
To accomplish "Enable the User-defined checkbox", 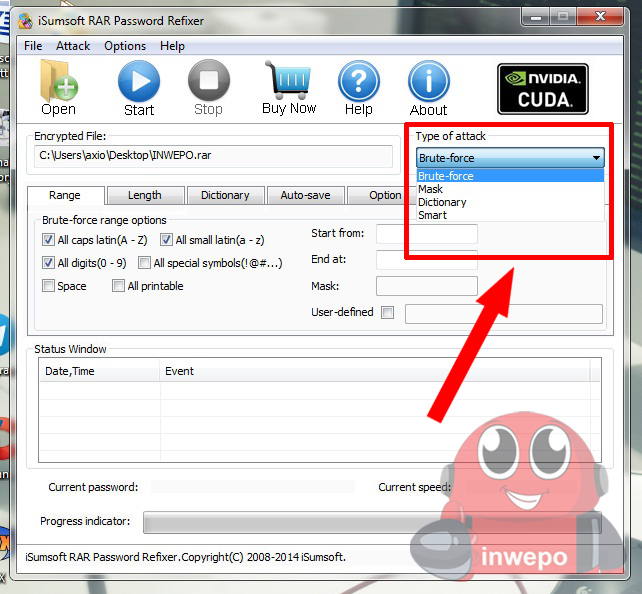I will click(x=387, y=312).
